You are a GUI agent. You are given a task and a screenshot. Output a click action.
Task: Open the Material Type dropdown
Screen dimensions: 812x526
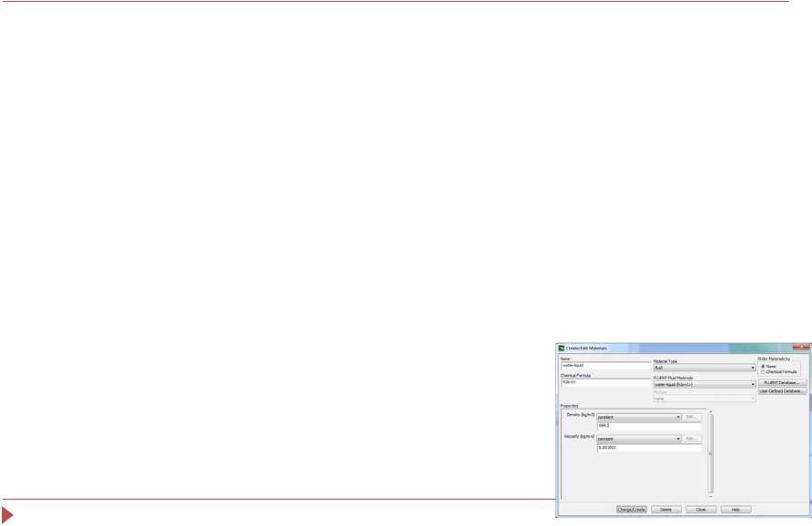click(705, 368)
